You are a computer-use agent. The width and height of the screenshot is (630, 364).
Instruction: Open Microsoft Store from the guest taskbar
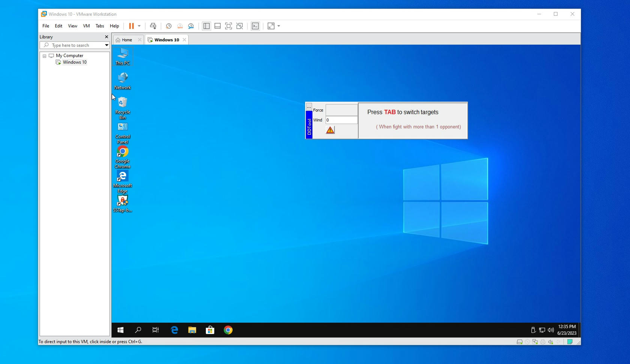[210, 330]
